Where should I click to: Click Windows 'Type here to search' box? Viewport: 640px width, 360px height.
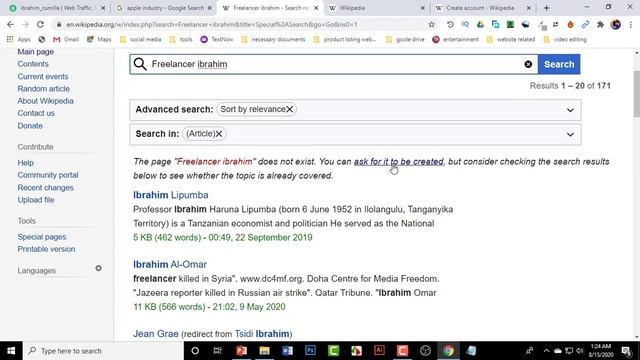pyautogui.click(x=103, y=351)
